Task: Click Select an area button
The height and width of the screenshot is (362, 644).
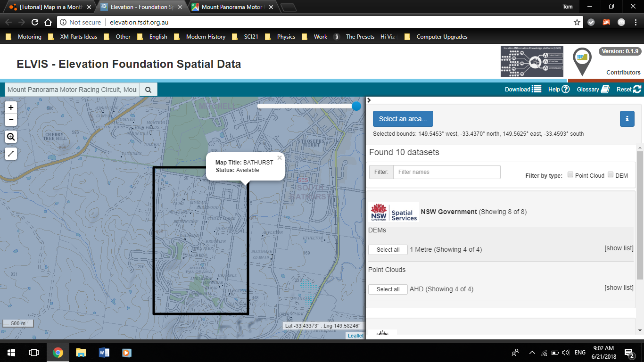Action: (403, 119)
